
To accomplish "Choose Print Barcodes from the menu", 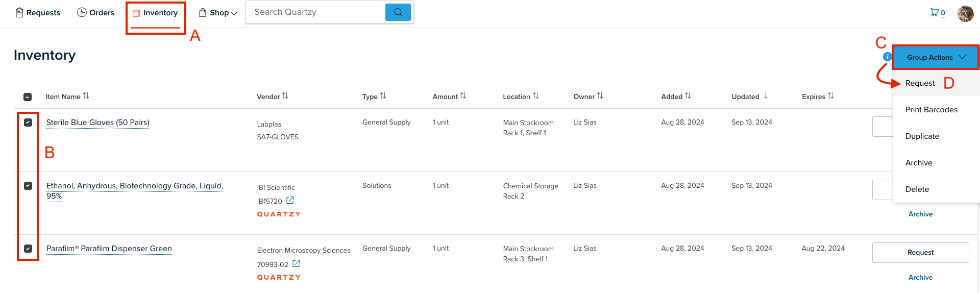I will click(931, 110).
